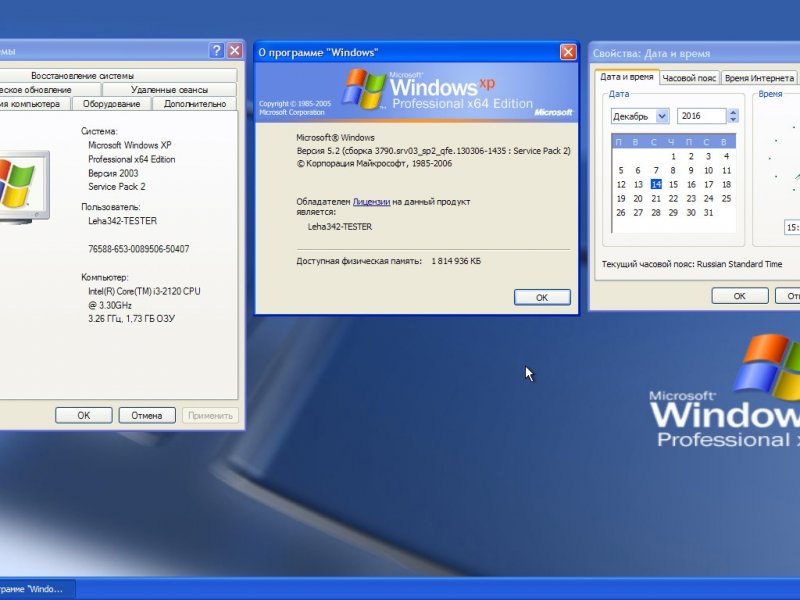The width and height of the screenshot is (800, 600).
Task: Pick day 16 in the calendar
Action: click(691, 184)
